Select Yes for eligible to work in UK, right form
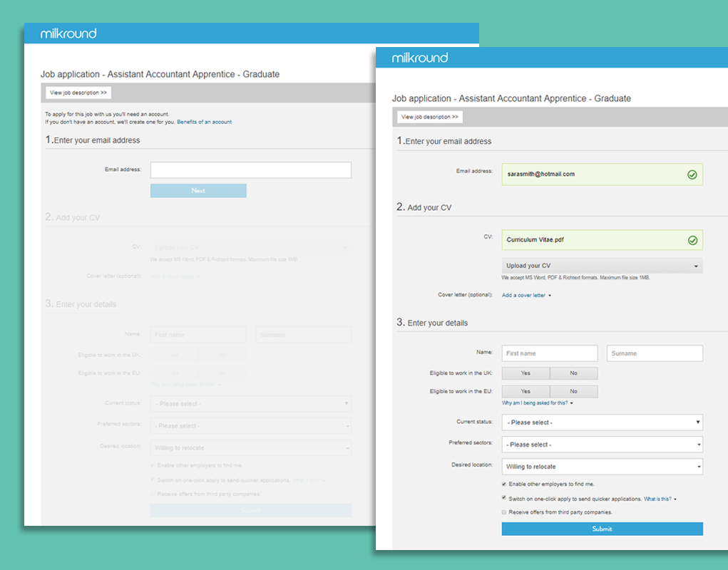Image resolution: width=728 pixels, height=570 pixels. (526, 373)
